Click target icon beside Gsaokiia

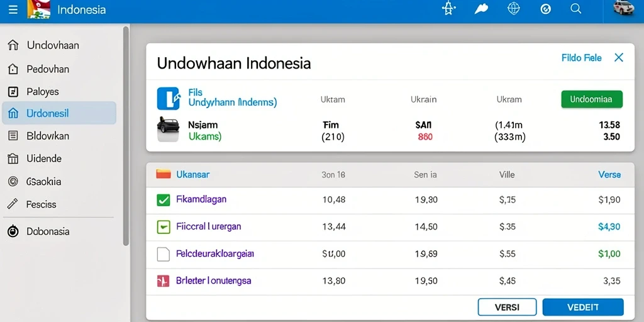click(13, 181)
